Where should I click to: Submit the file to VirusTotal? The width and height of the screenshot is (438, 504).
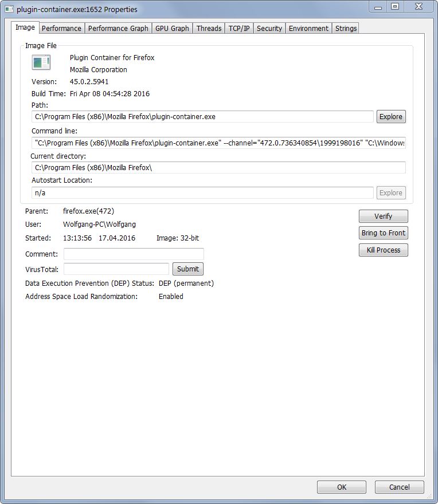188,269
